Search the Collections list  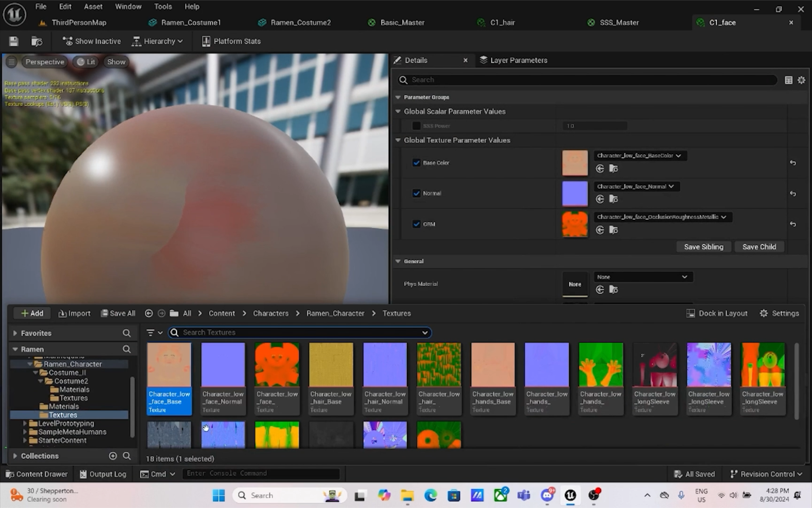127,456
